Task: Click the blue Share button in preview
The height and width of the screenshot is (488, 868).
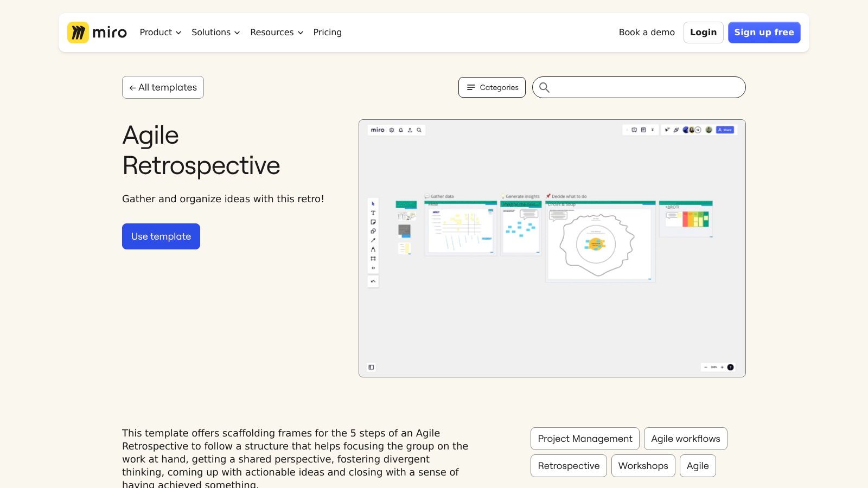Action: point(725,130)
